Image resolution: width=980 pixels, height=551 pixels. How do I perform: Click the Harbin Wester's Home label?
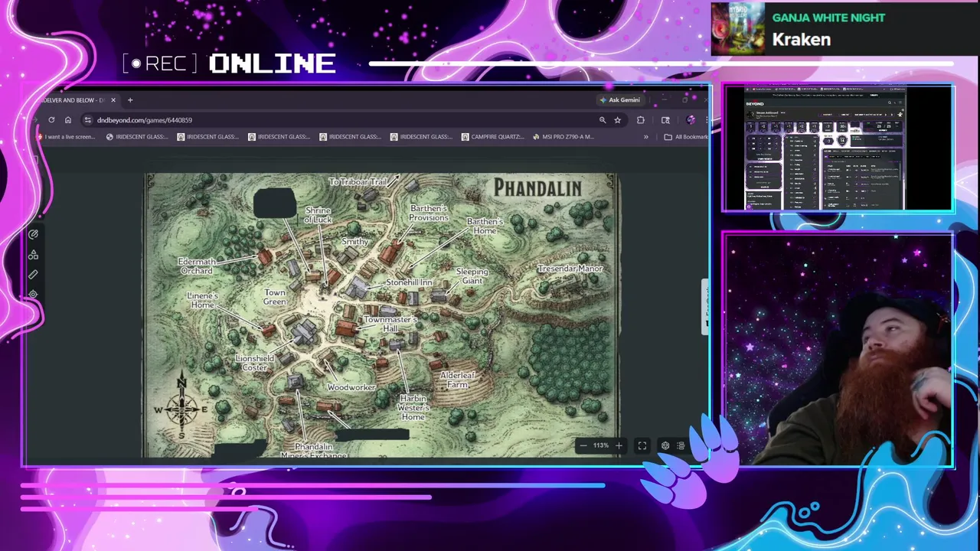click(413, 408)
